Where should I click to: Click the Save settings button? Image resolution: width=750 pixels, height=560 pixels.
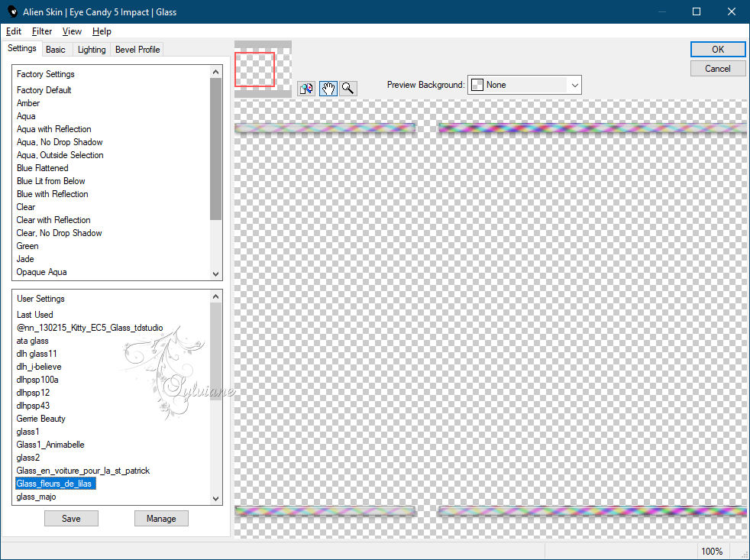[71, 518]
